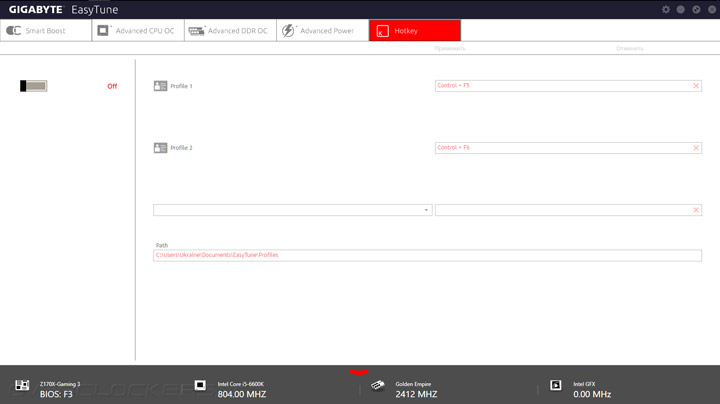Clear the Profile 2 hotkey with X
Screen dimensions: 720x404
pos(696,148)
